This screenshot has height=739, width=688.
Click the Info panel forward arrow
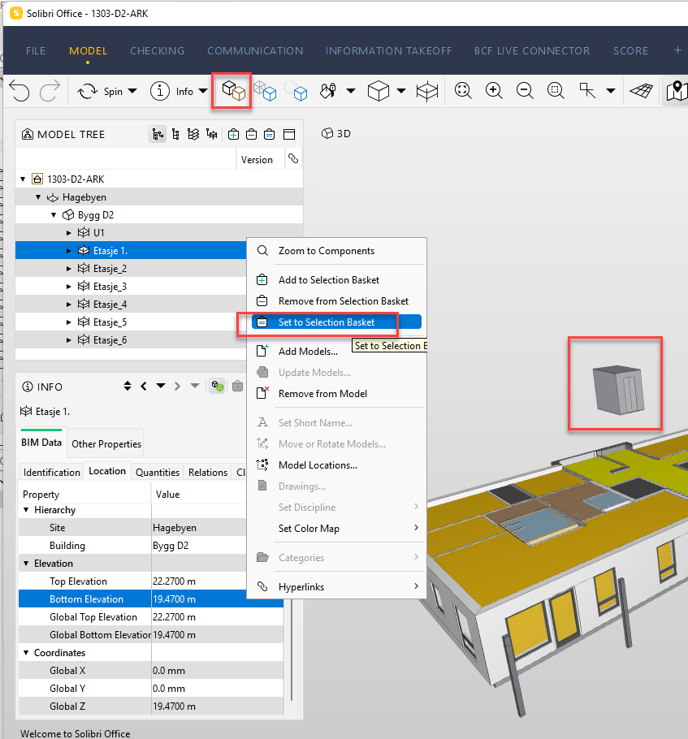[177, 386]
